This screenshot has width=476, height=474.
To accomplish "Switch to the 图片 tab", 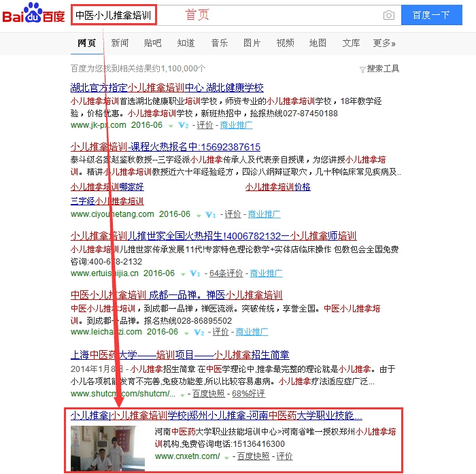I will (x=252, y=43).
